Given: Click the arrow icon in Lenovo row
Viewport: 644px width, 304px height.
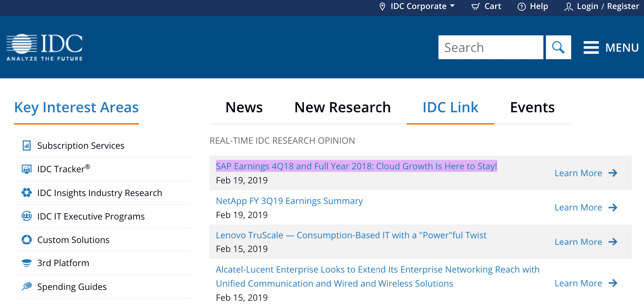Looking at the screenshot, I should tap(613, 242).
